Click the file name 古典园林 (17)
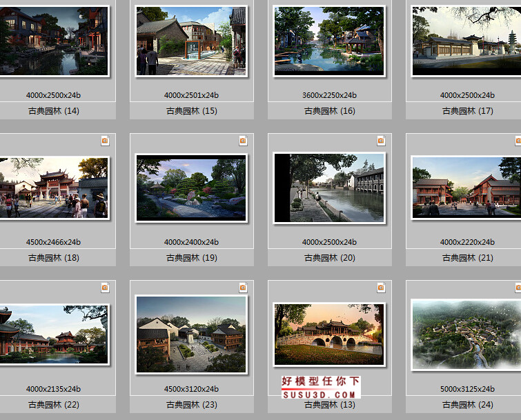This screenshot has height=420, width=521. 467,111
